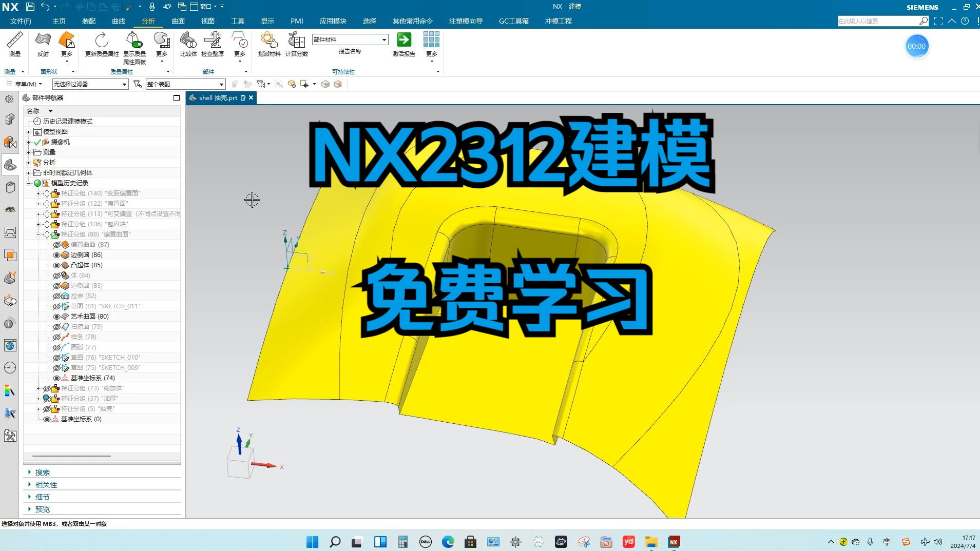The image size is (980, 551).
Task: Open the sidebar Roles tools icon
Action: point(10,436)
